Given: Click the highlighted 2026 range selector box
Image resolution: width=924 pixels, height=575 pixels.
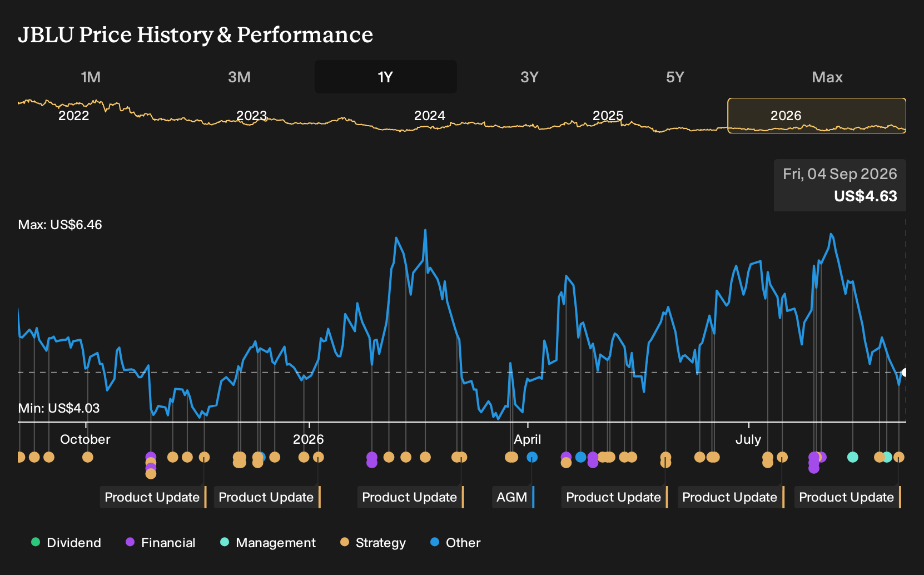Looking at the screenshot, I should [x=817, y=116].
